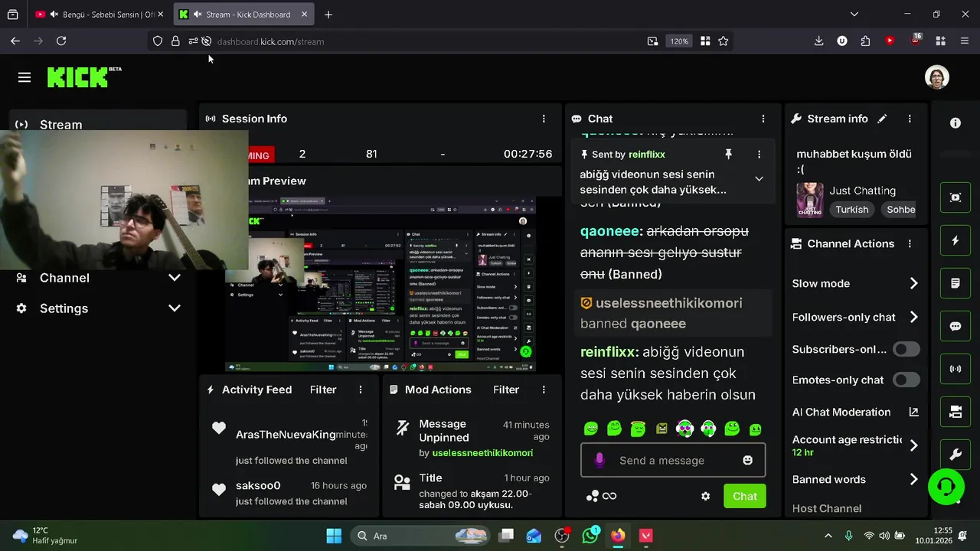Click the broadcast signal sidebar icon
Viewport: 980px width, 551px height.
tap(955, 369)
